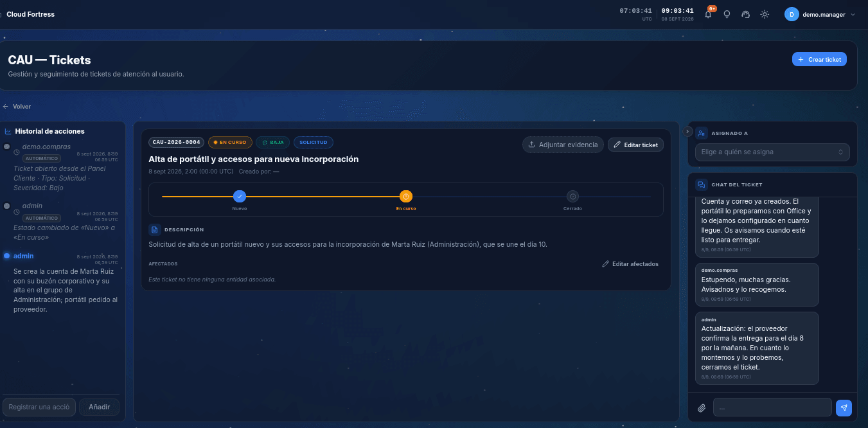Click the lightbulb tips icon

pos(727,14)
